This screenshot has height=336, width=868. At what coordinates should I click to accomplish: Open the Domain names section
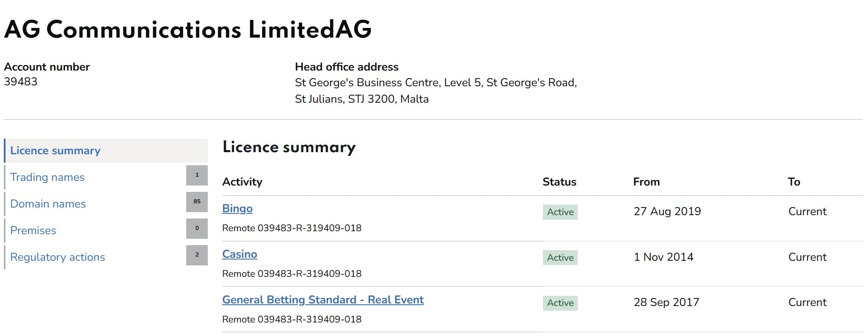48,204
